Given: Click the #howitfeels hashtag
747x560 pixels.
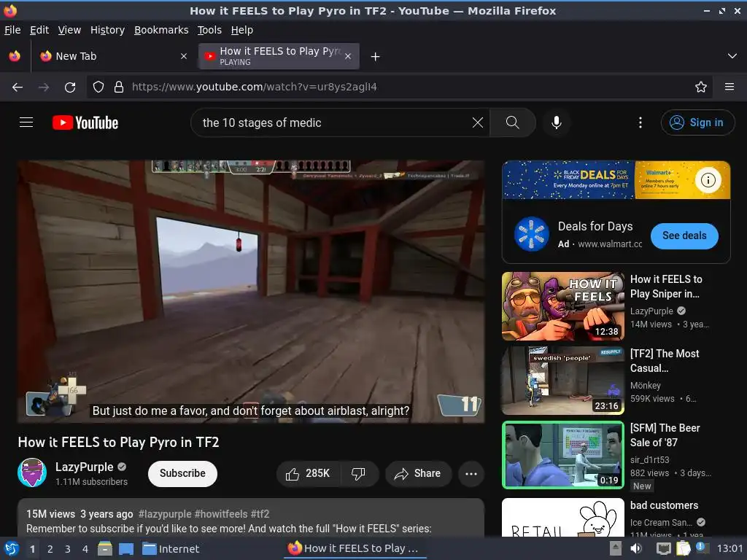Looking at the screenshot, I should click(221, 514).
